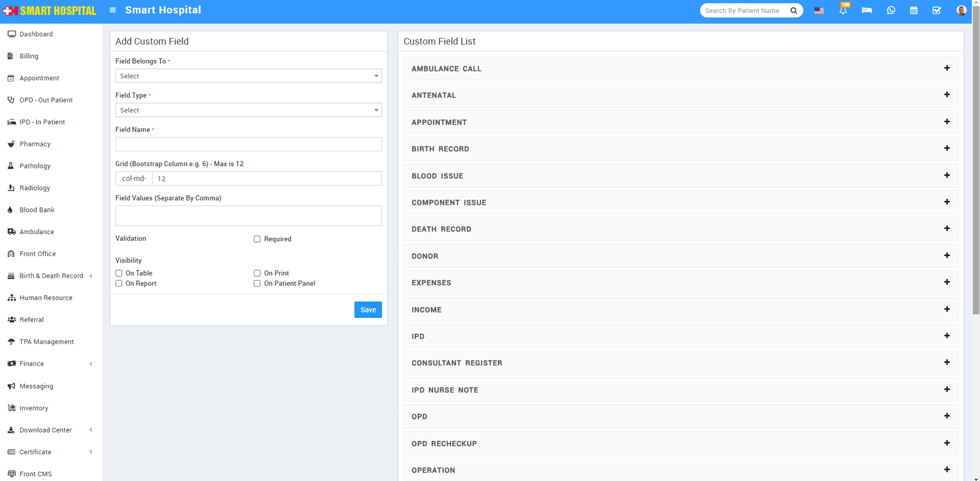The width and height of the screenshot is (980, 481).
Task: Open the Field Type dropdown
Action: coord(248,110)
